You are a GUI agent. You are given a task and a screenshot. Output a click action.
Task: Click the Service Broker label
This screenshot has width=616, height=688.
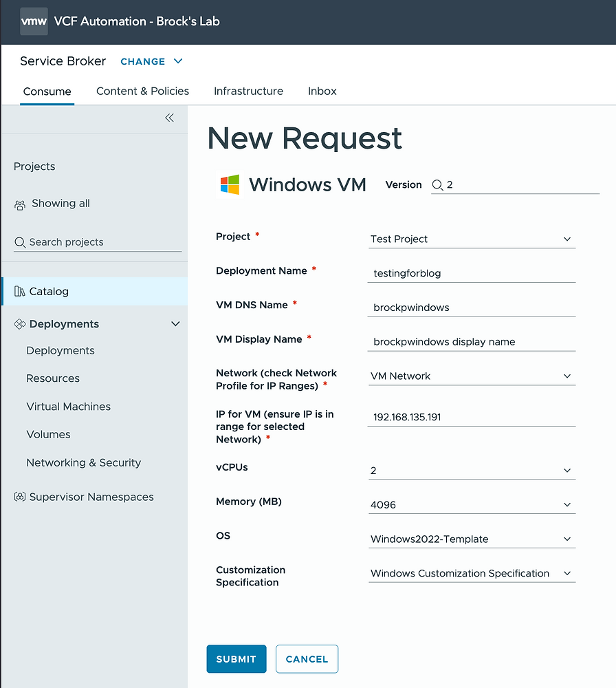point(63,61)
